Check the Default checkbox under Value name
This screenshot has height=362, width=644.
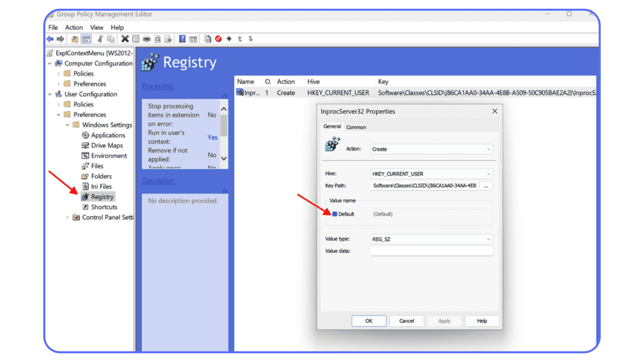(335, 214)
